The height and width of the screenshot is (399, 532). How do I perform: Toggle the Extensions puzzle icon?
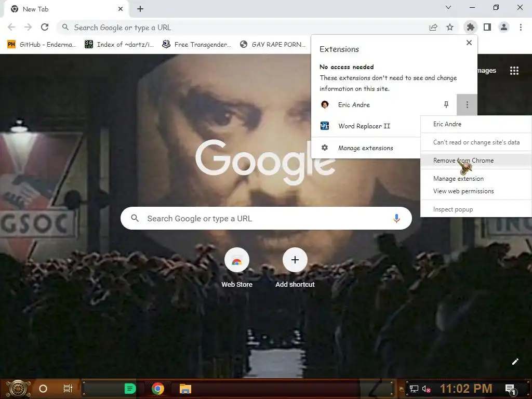coord(470,27)
